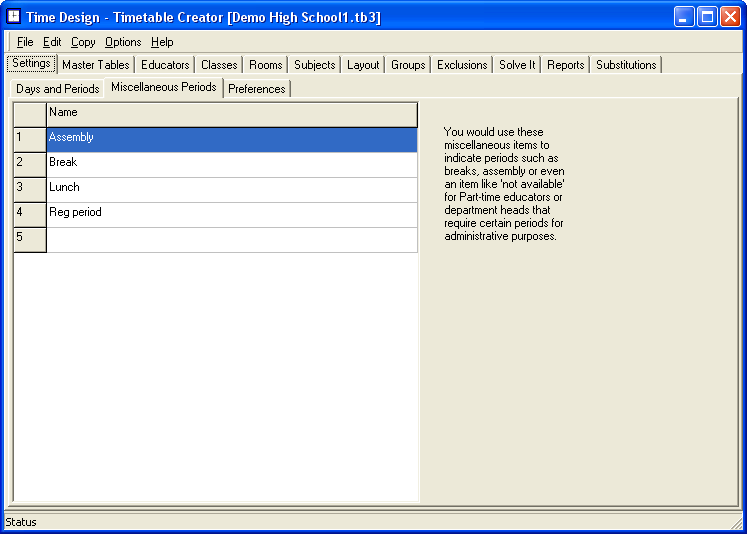Go to the Classes tab
This screenshot has height=534, width=747.
coord(219,65)
